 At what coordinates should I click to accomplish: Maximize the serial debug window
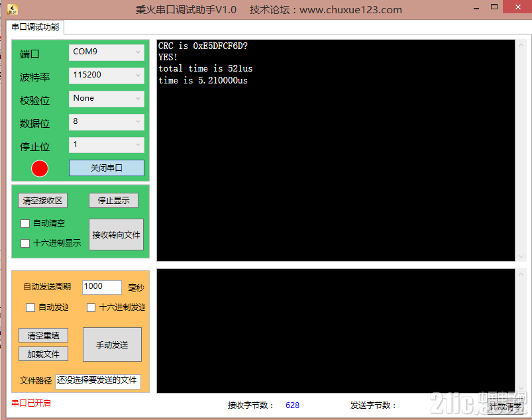(x=494, y=7)
